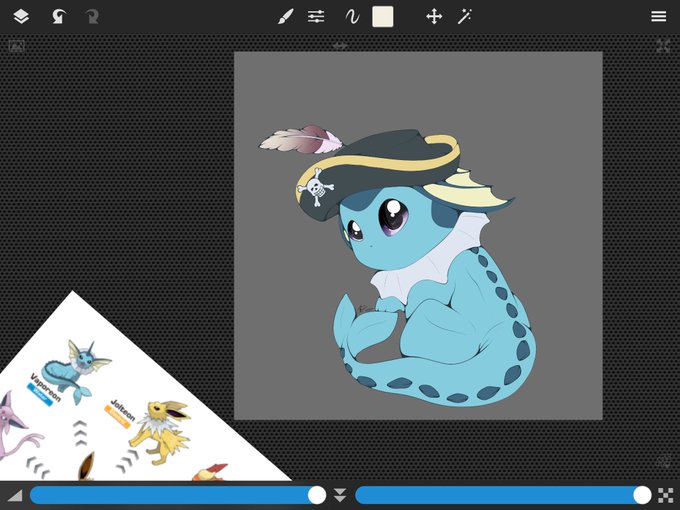This screenshot has width=680, height=510.
Task: Undo the last stroke
Action: pyautogui.click(x=58, y=17)
